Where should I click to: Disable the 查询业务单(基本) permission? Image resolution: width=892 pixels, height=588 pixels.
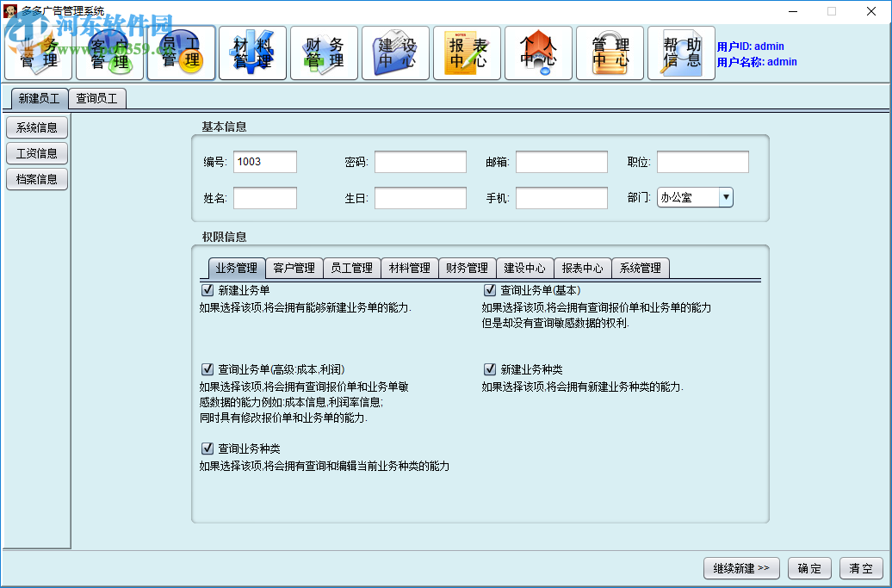pos(489,289)
